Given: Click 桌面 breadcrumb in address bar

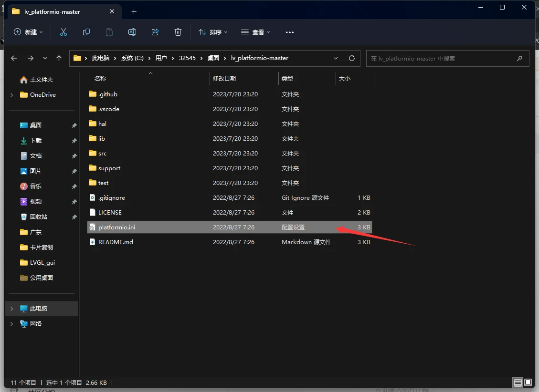Looking at the screenshot, I should click(213, 58).
